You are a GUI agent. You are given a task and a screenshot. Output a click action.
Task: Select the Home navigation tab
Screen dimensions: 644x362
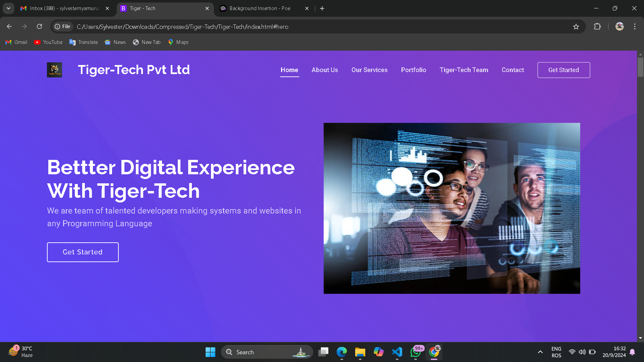click(290, 70)
